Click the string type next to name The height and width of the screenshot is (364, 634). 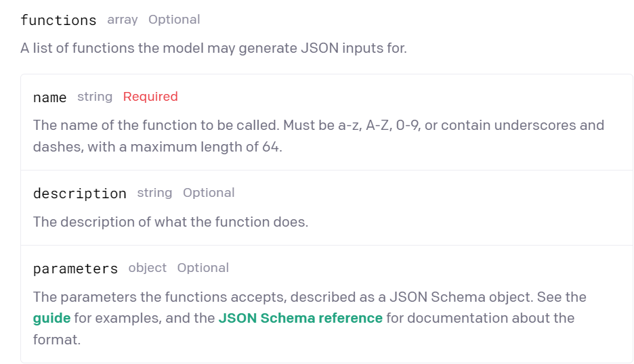[x=95, y=97]
